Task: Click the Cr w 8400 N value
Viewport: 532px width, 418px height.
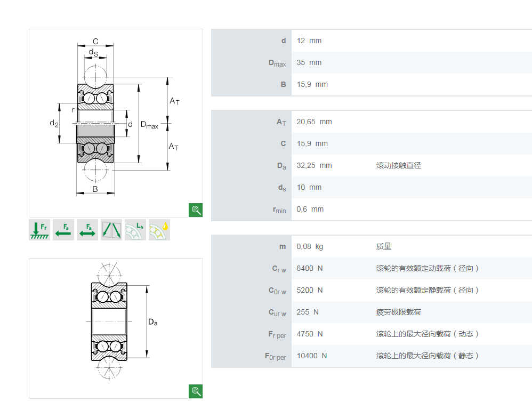Action: [310, 268]
